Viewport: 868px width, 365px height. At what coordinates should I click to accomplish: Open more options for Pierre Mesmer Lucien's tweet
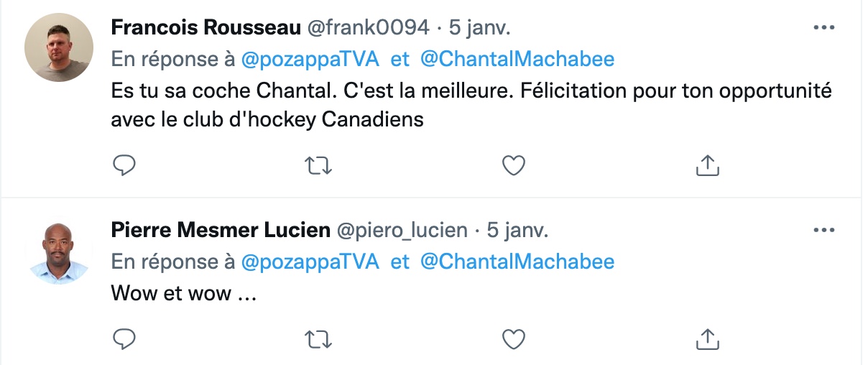point(823,231)
